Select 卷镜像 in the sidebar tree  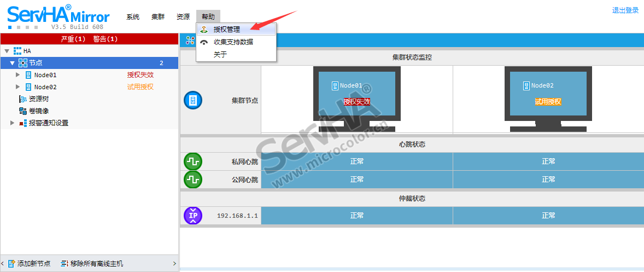coord(38,111)
